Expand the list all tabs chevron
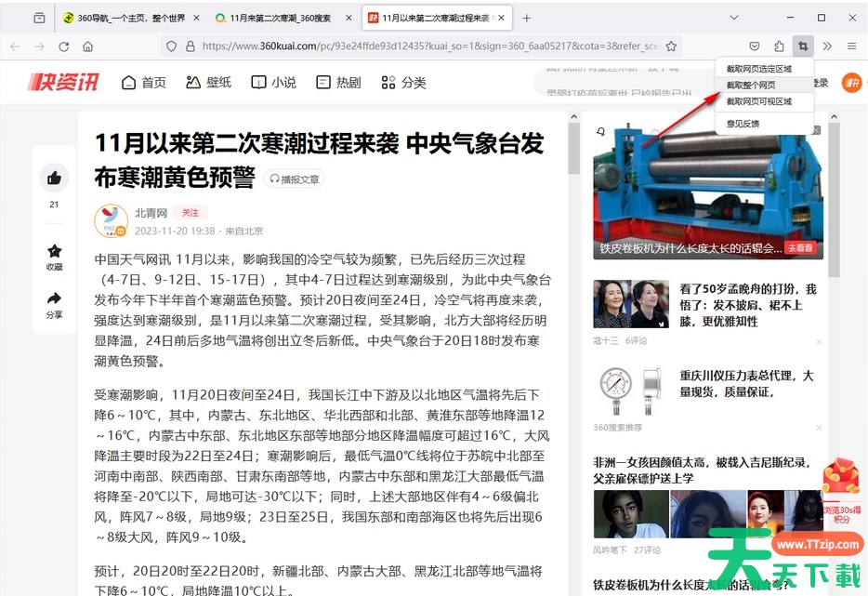This screenshot has height=596, width=868. (734, 18)
